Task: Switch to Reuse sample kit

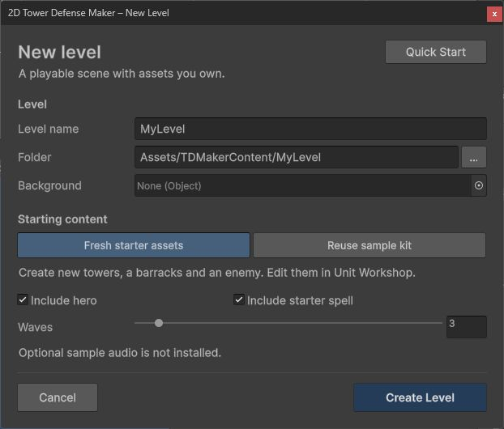Action: (369, 245)
